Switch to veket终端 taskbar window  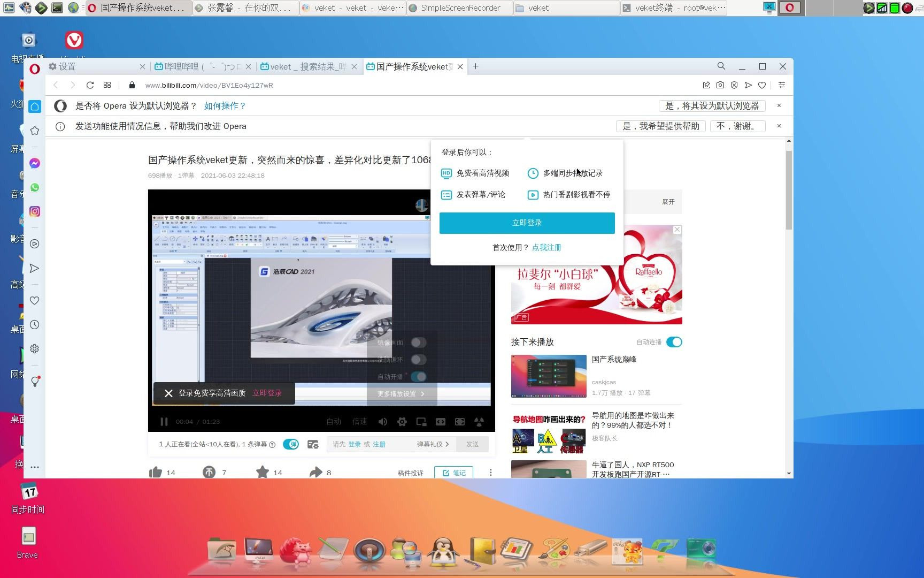click(674, 8)
